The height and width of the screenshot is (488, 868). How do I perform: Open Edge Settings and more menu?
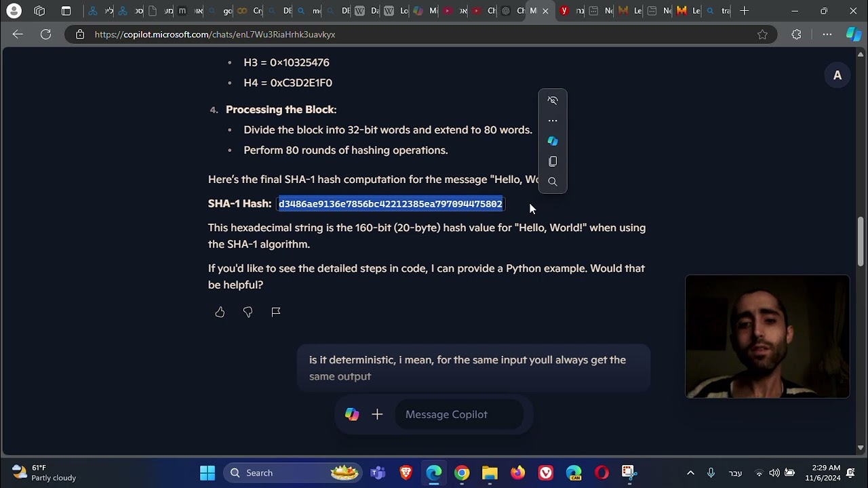(x=827, y=35)
